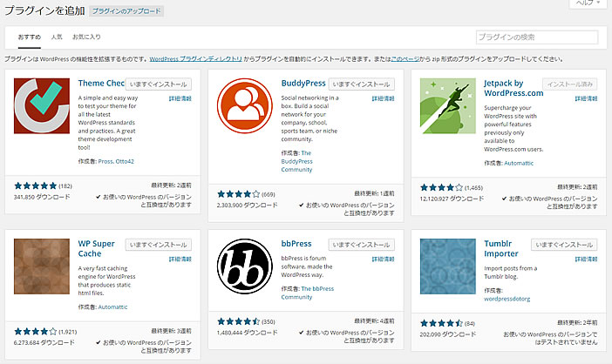Click the BuddyPress plugin icon
This screenshot has height=364, width=612.
point(245,106)
